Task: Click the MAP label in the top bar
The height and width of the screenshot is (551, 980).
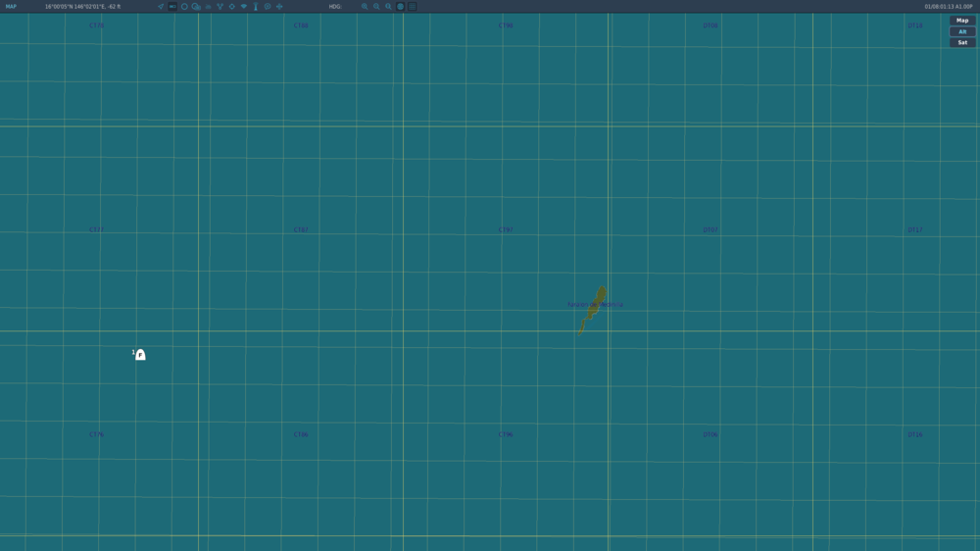Action: click(11, 6)
